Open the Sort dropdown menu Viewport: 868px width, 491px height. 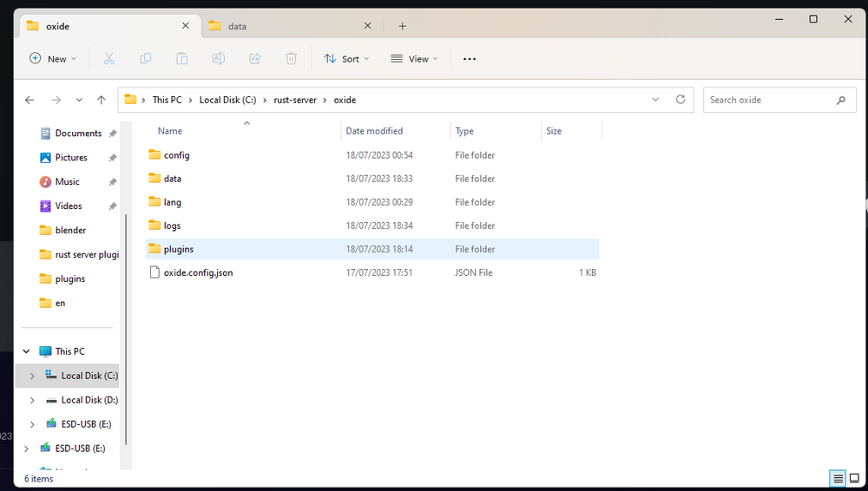pos(346,58)
